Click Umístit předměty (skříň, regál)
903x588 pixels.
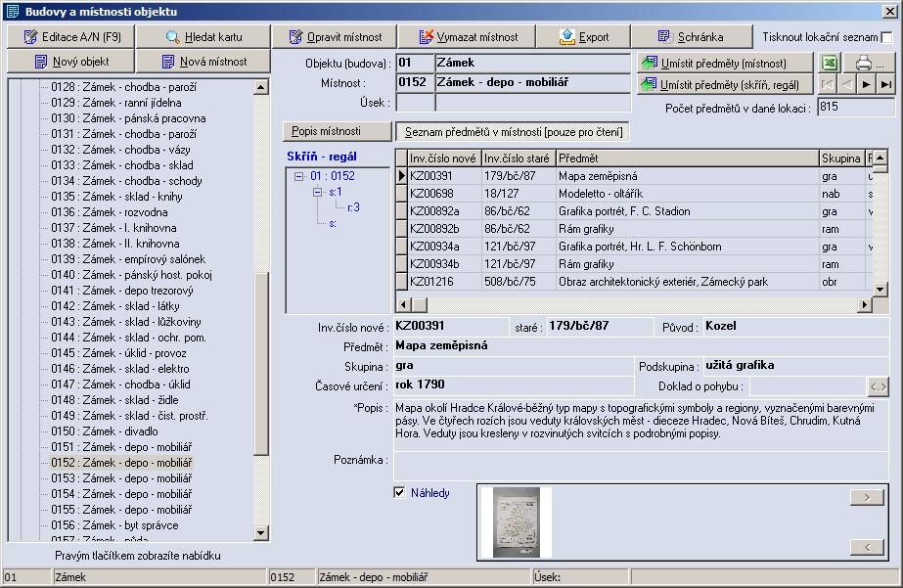[725, 85]
